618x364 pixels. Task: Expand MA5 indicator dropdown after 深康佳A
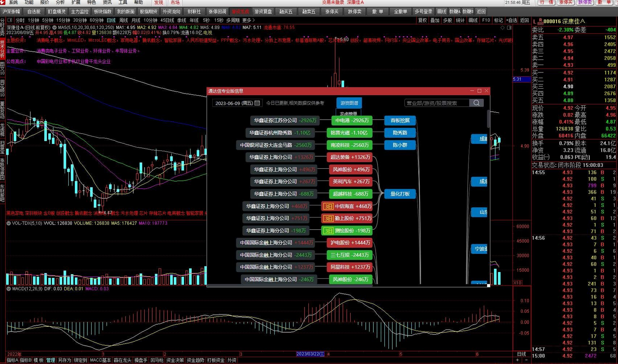pyautogui.click(x=54, y=28)
